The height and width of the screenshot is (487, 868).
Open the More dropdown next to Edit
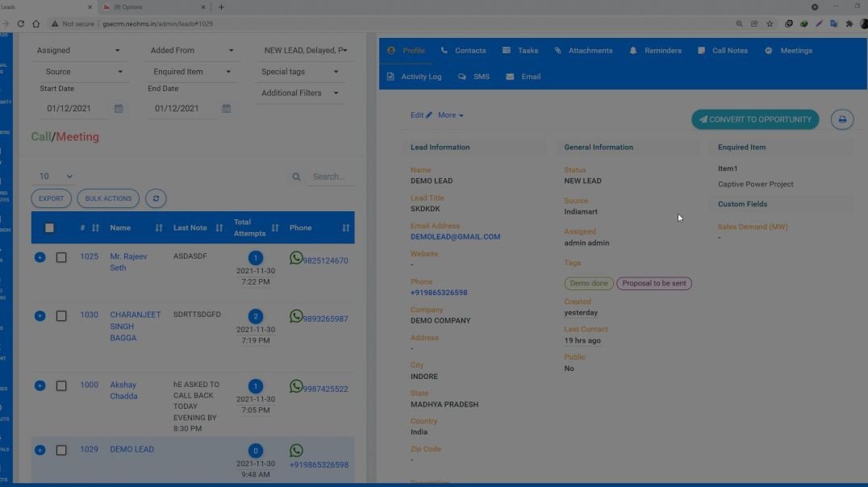pos(449,114)
